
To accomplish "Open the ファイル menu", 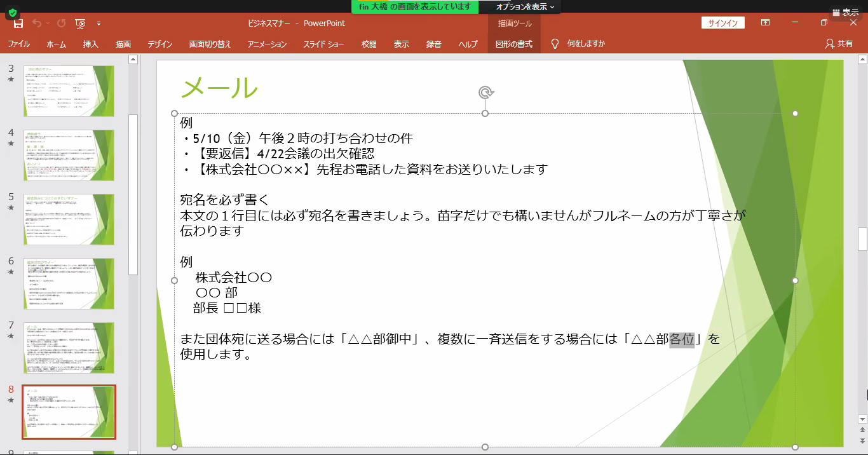I will click(18, 44).
